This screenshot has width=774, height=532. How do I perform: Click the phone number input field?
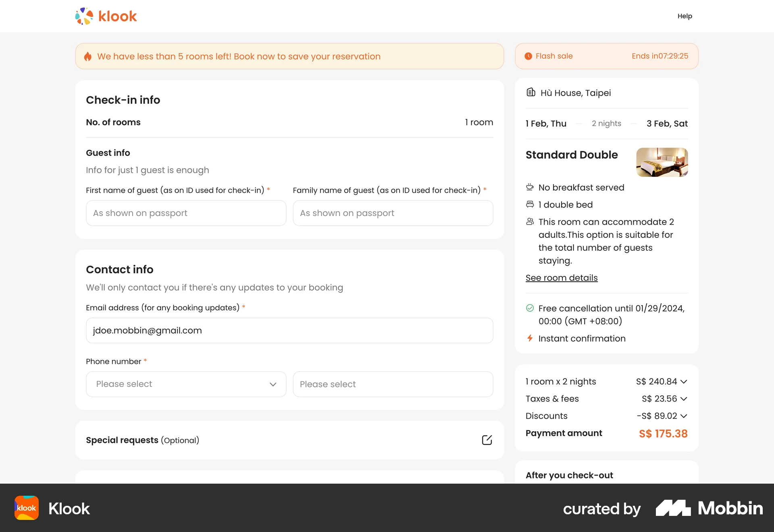pyautogui.click(x=393, y=384)
